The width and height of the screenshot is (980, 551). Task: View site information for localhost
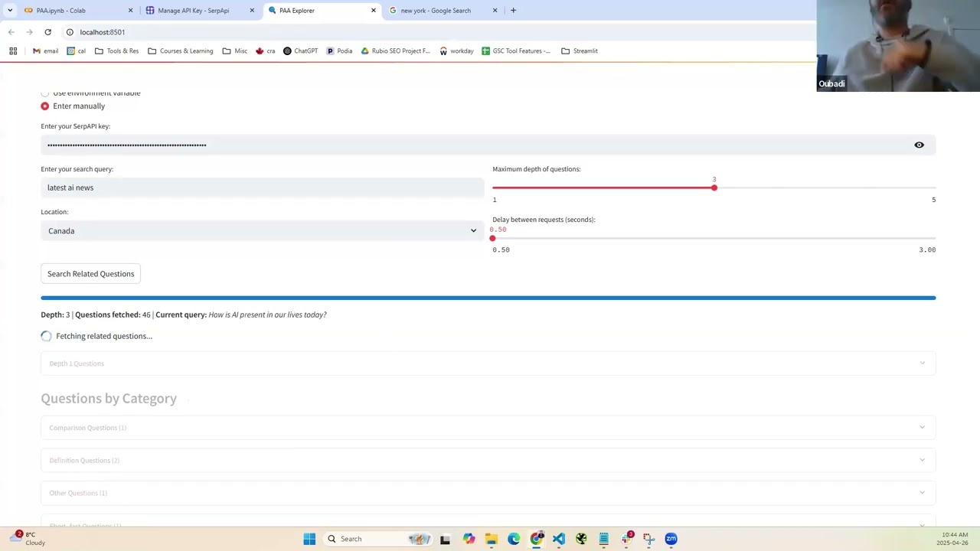pos(70,32)
